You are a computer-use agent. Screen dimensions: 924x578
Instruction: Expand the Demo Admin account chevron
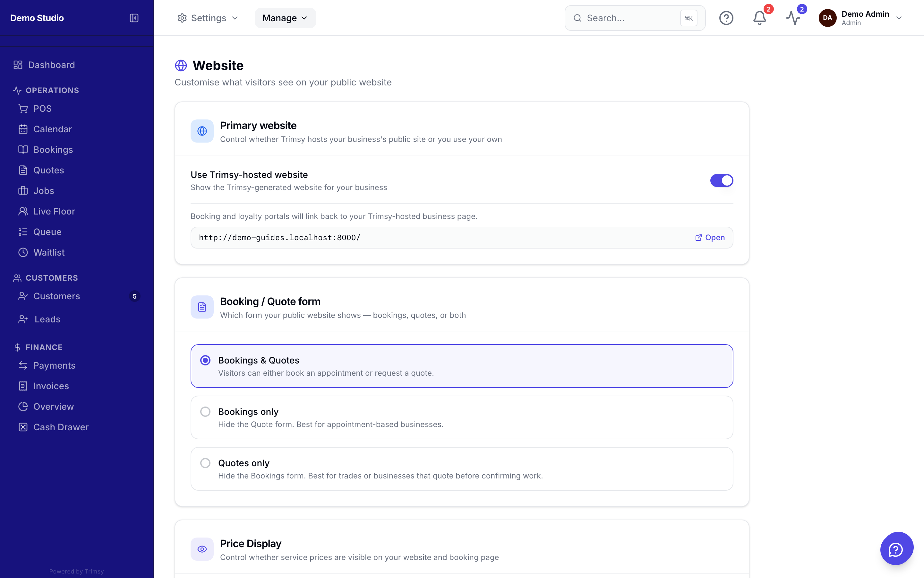(x=899, y=18)
